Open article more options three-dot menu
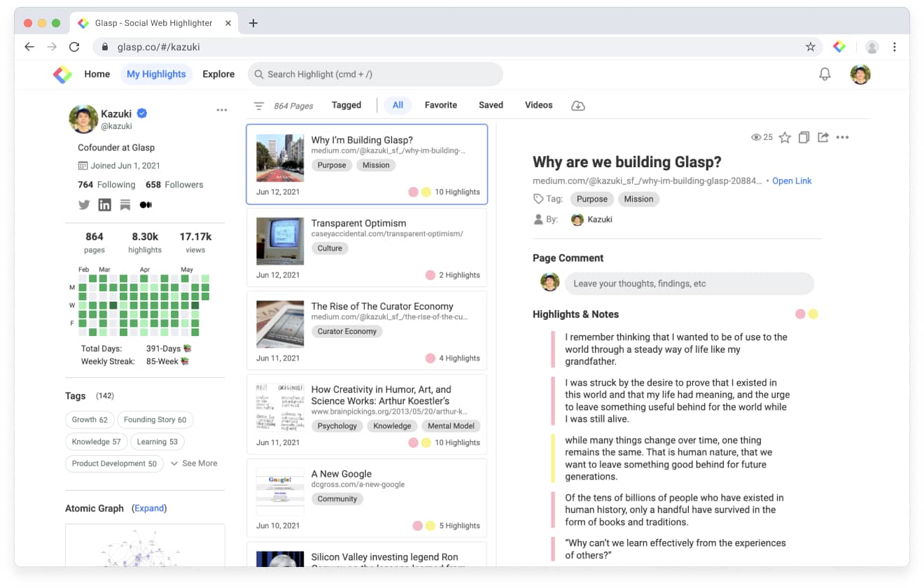 point(843,137)
